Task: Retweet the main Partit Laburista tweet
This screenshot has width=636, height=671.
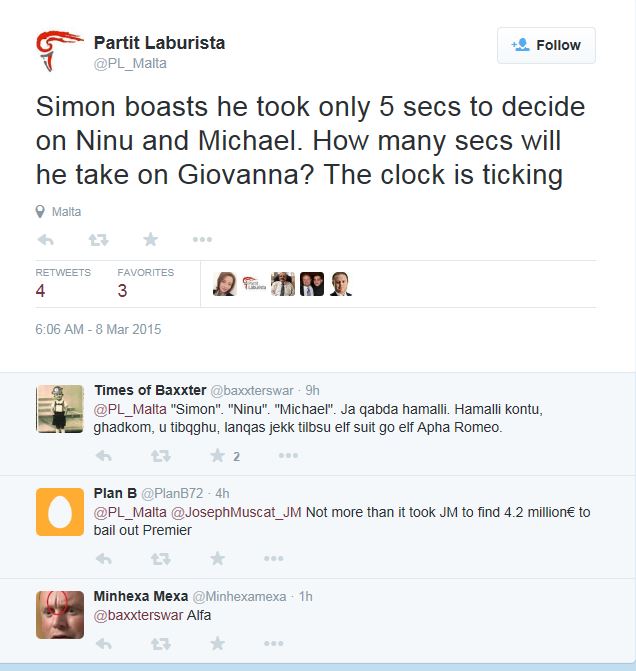Action: pyautogui.click(x=98, y=239)
